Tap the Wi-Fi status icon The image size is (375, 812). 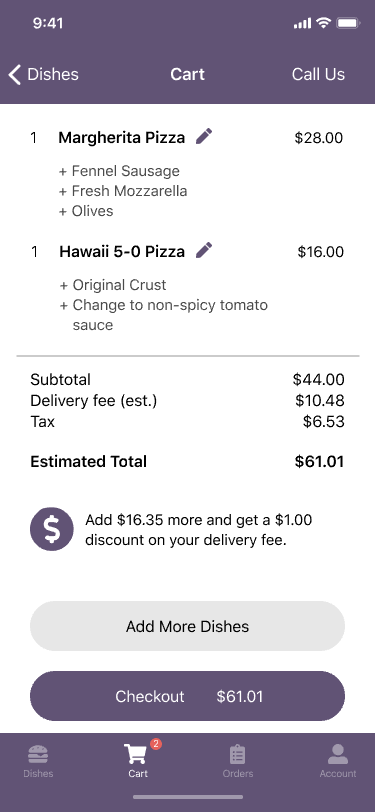pos(324,23)
